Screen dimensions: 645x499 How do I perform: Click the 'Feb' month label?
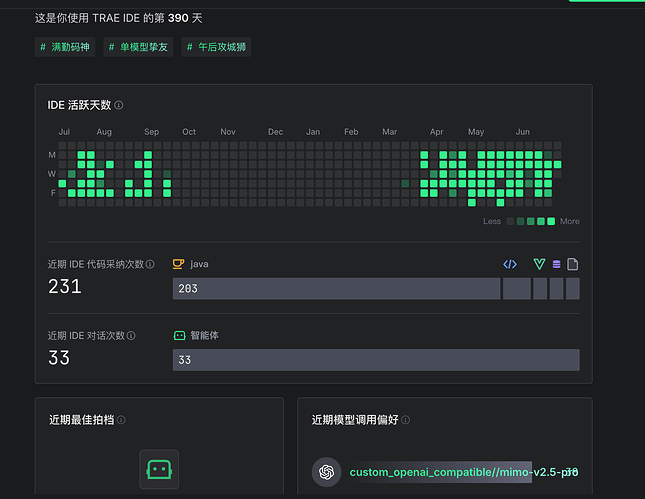(x=351, y=132)
